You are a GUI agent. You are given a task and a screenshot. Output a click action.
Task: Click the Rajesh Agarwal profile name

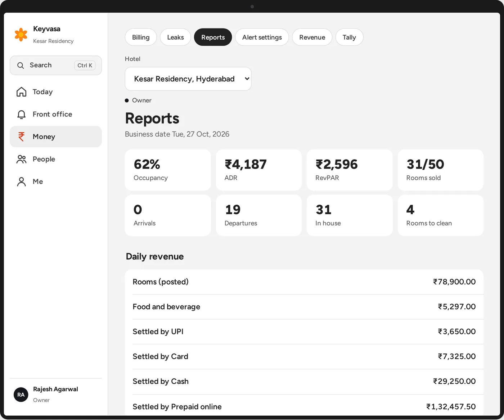point(55,389)
